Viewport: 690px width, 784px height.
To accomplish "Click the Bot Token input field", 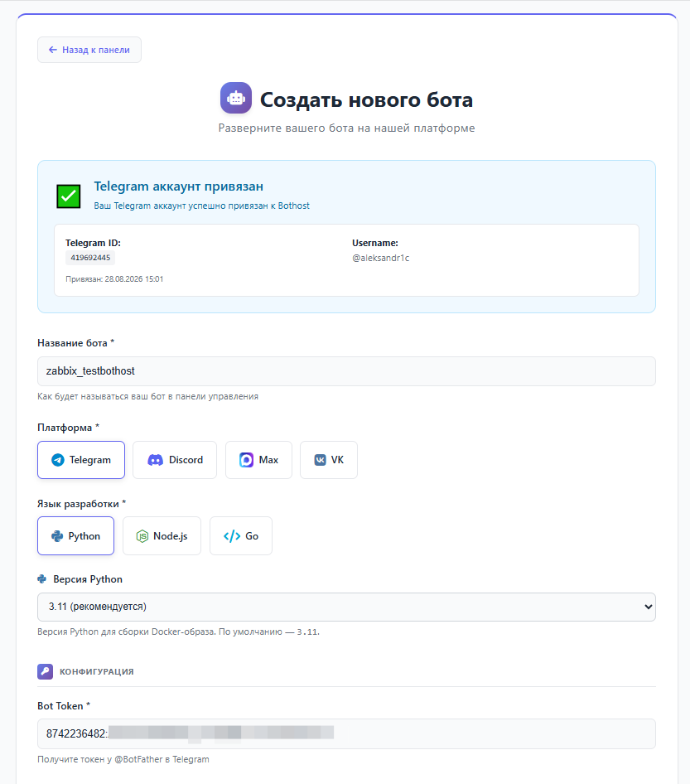I will point(346,734).
